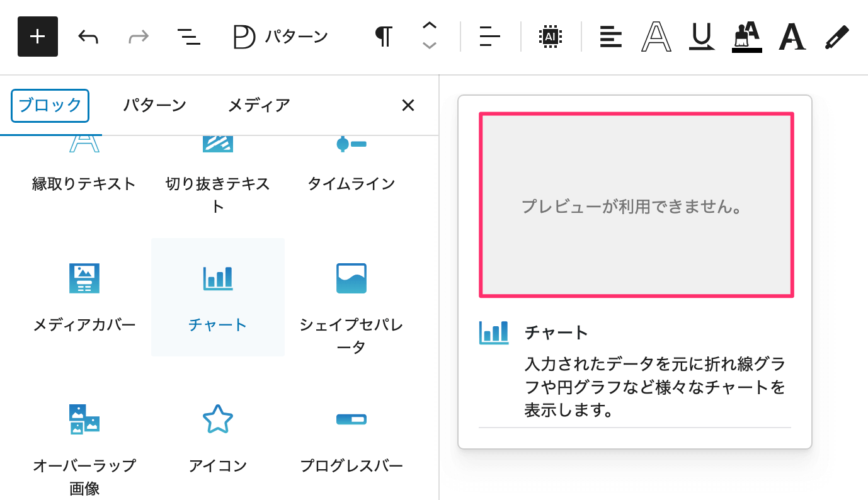Viewport: 868px width, 500px height.
Task: Click the marker pen icon
Action: pyautogui.click(x=837, y=37)
